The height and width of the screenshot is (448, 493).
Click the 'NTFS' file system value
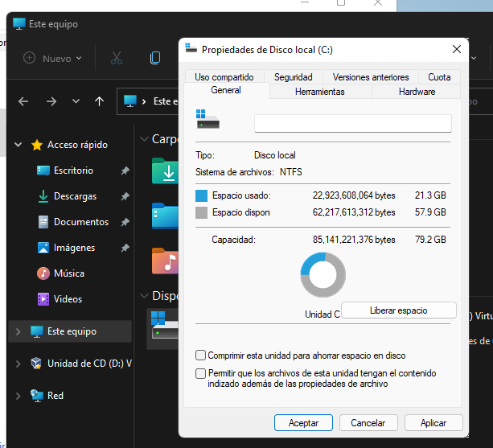(291, 172)
